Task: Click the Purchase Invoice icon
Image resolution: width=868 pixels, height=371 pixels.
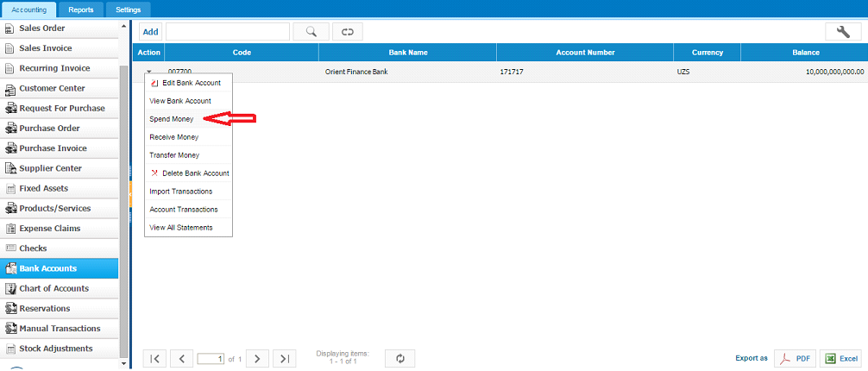Action: point(10,148)
